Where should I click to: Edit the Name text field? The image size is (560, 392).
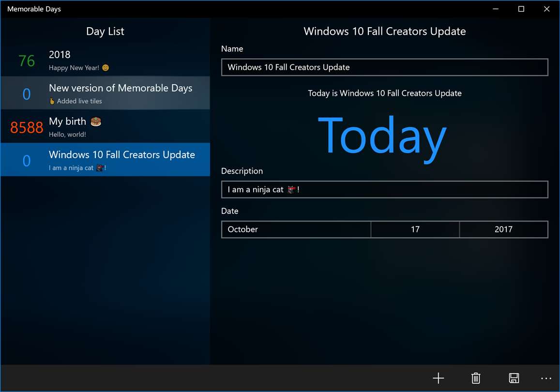click(385, 67)
